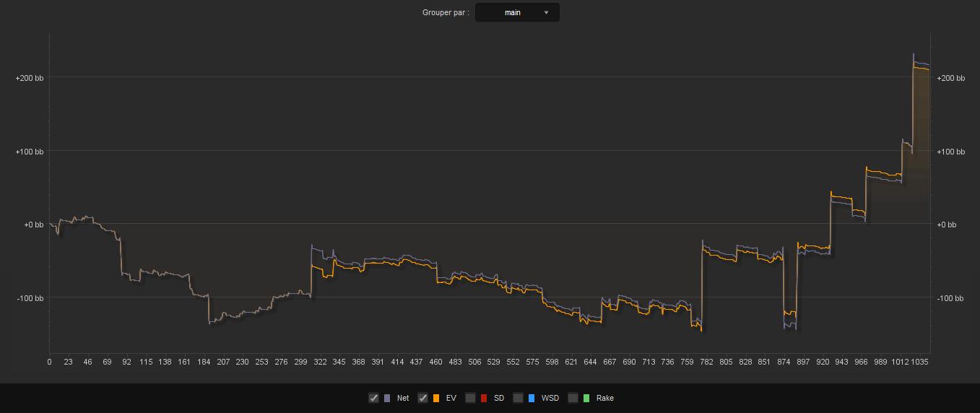Click the 'WSD' legend label
Image resolution: width=980 pixels, height=413 pixels.
coord(550,398)
